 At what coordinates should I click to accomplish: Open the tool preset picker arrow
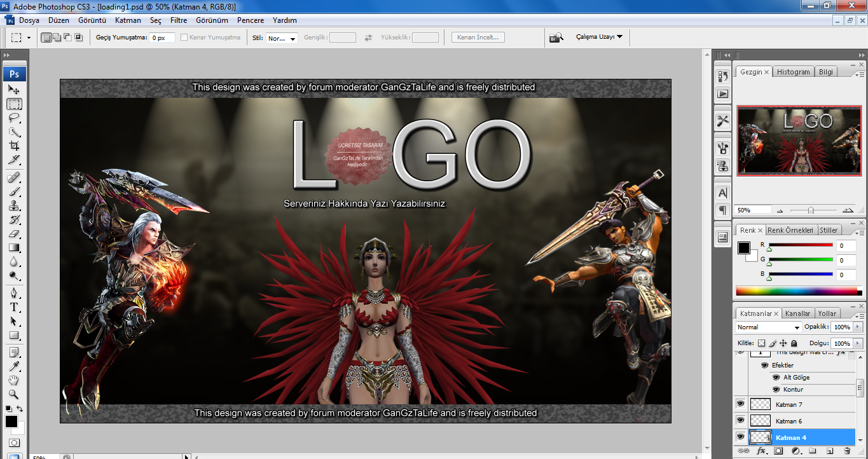tap(29, 38)
